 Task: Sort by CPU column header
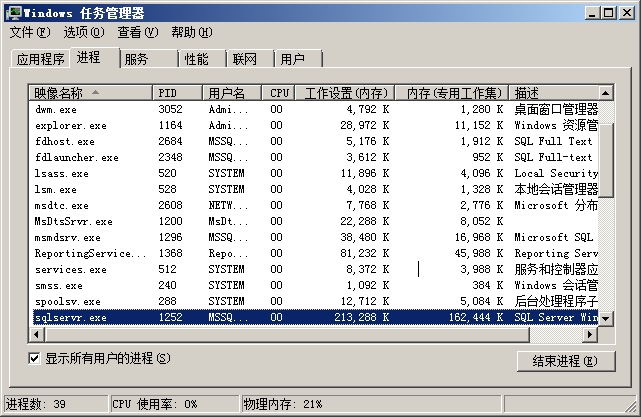(x=278, y=93)
